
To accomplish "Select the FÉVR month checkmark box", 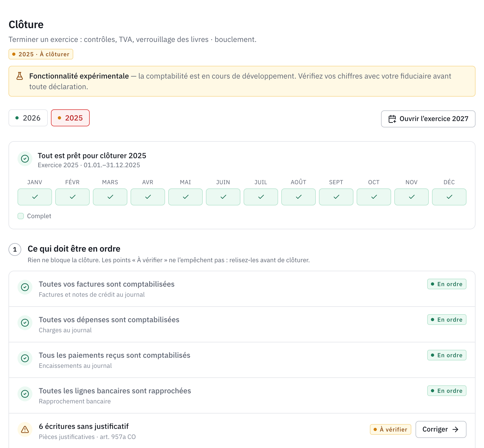I will [72, 197].
